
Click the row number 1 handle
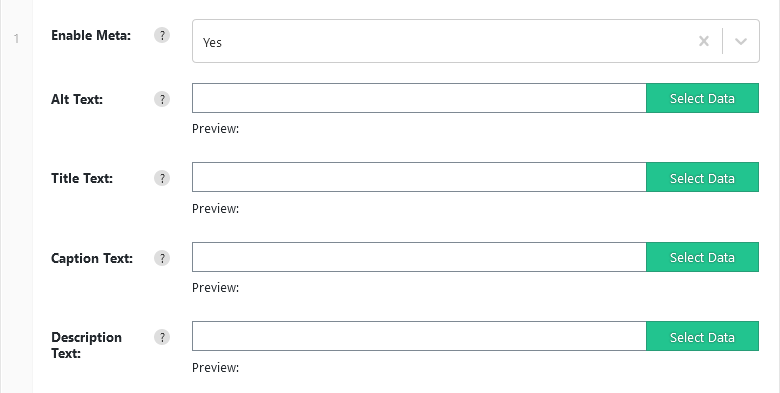[16, 38]
